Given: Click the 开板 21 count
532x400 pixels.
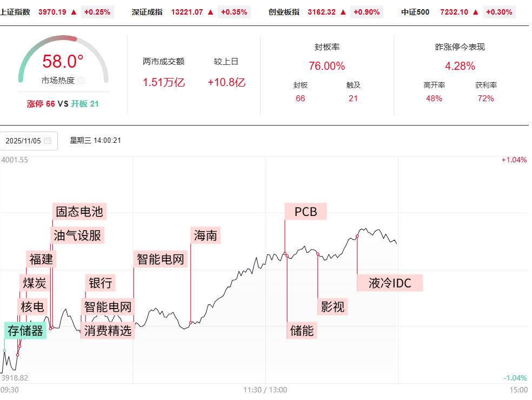Looking at the screenshot, I should coord(85,103).
